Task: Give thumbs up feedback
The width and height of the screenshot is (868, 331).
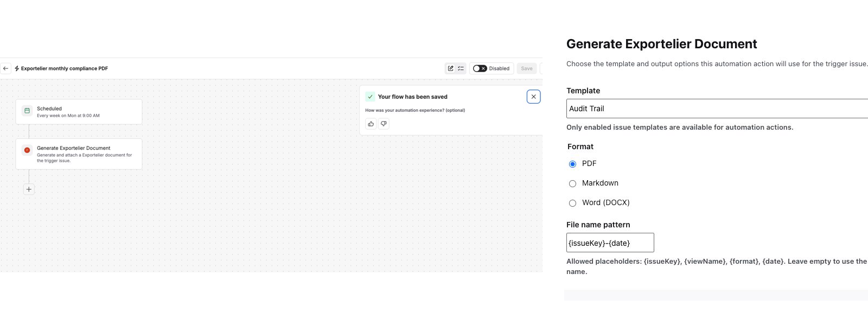Action: 371,124
